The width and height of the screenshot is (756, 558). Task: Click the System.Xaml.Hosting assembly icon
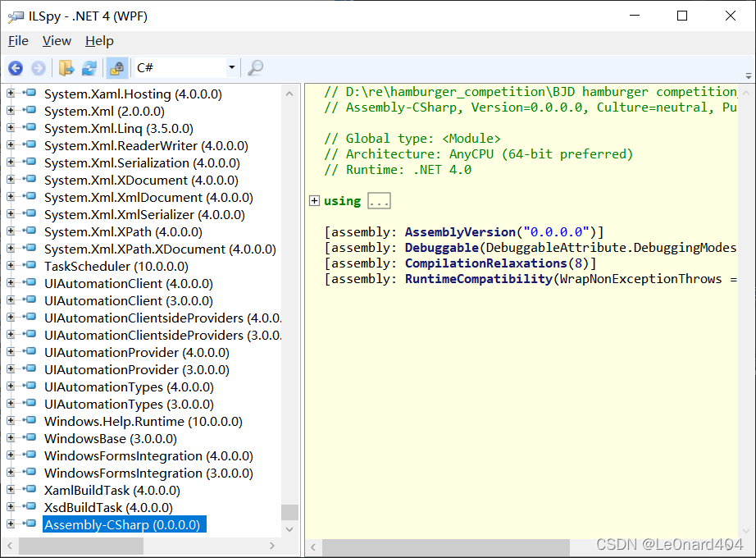tap(30, 93)
